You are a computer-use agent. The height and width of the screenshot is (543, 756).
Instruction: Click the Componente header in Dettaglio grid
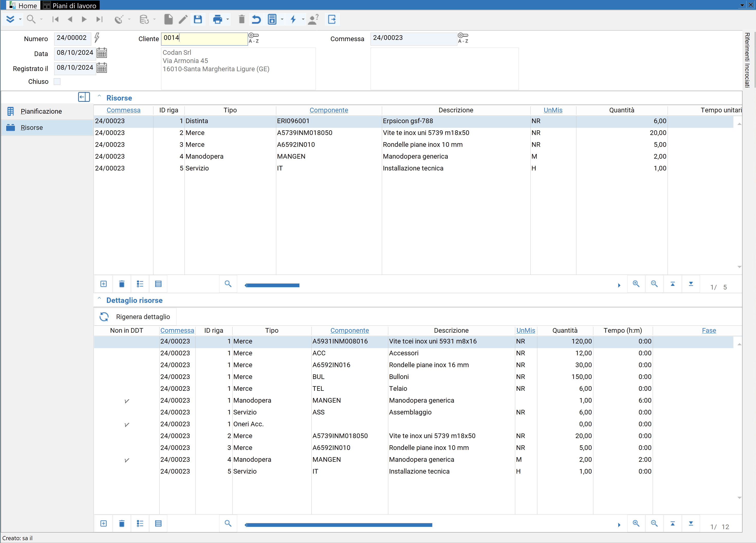click(350, 330)
